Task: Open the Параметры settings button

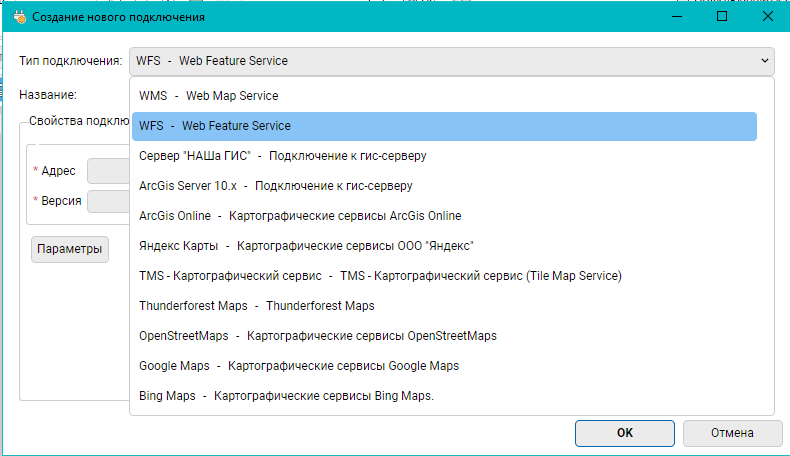Action: (x=70, y=249)
